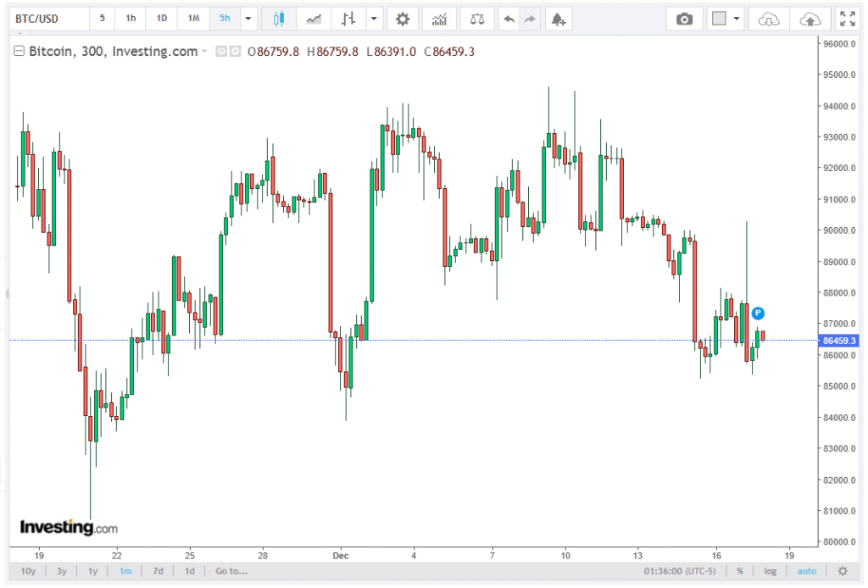
Task: Toggle percentage scale mode
Action: click(x=740, y=571)
